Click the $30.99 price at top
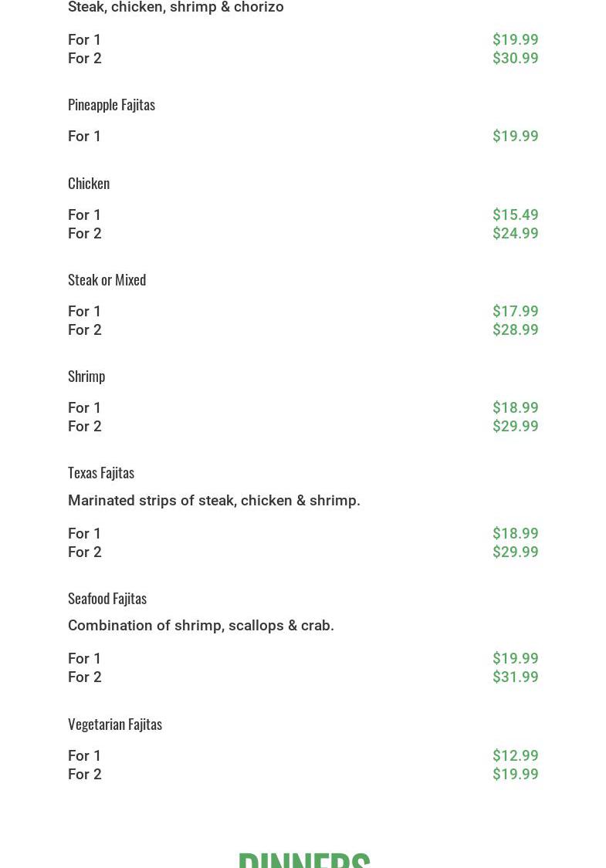 tap(515, 59)
